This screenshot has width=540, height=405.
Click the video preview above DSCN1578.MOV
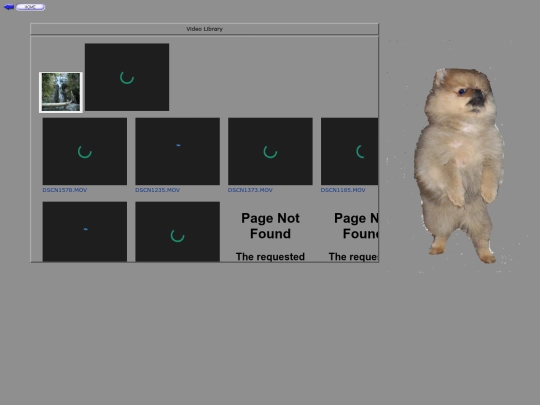pyautogui.click(x=85, y=151)
